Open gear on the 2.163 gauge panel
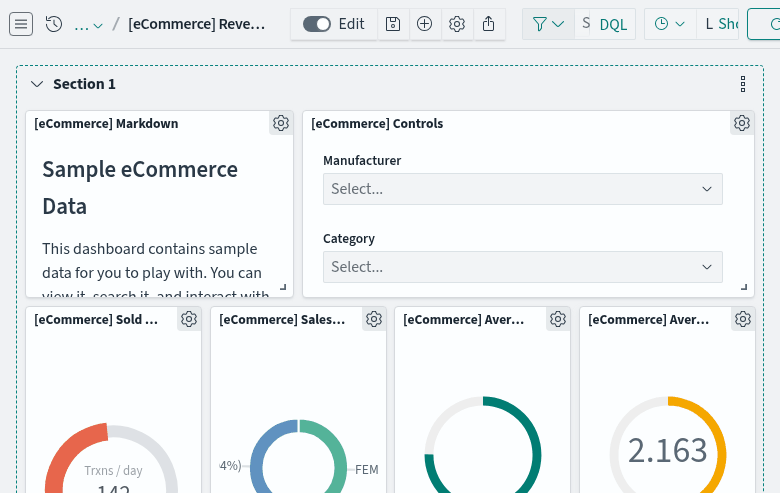This screenshot has height=493, width=780. coord(743,319)
